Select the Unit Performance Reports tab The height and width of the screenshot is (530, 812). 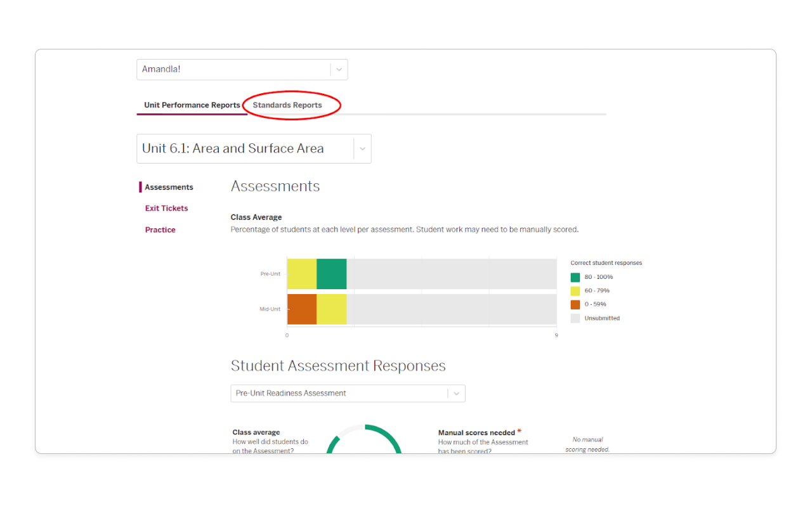pyautogui.click(x=192, y=105)
